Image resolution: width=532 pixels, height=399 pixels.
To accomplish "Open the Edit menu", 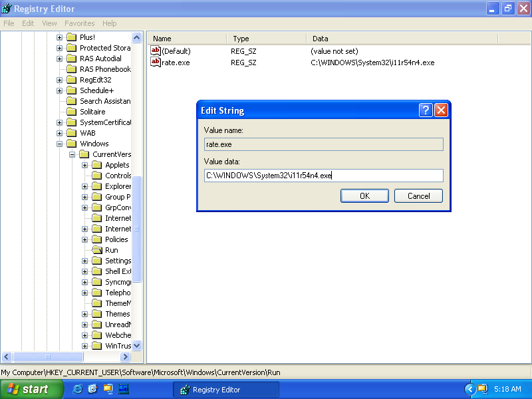I will click(28, 23).
